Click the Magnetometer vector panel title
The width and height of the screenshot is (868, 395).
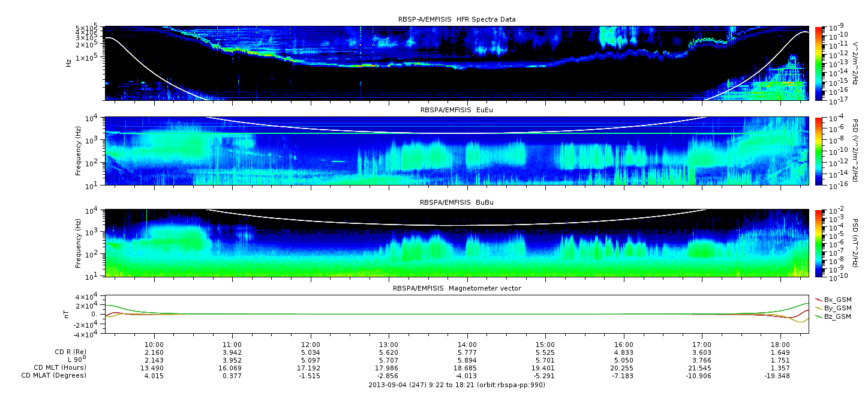coord(456,288)
